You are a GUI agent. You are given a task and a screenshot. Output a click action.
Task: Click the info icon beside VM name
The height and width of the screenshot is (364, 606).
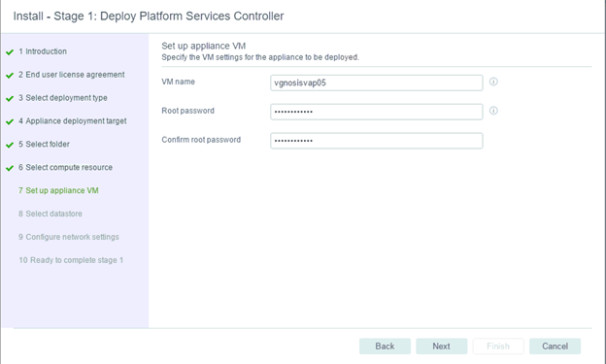coord(493,82)
